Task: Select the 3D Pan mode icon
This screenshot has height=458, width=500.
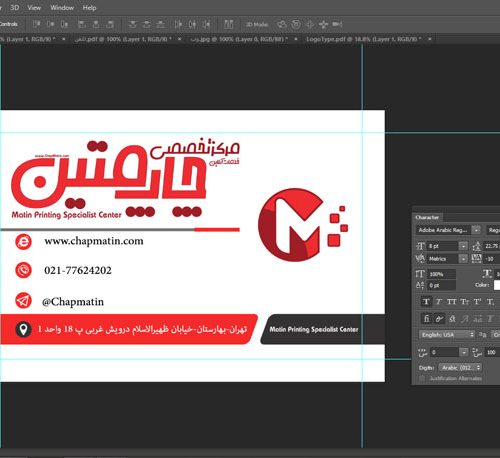Action: [x=309, y=24]
